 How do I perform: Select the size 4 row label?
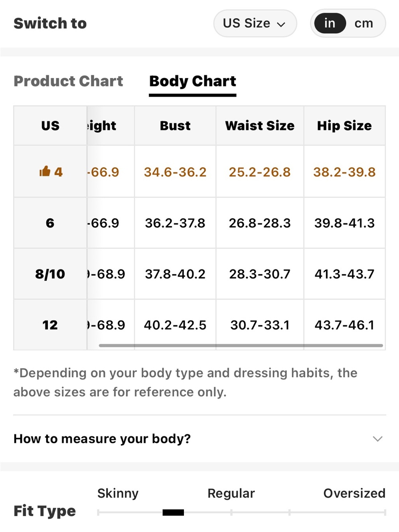pos(50,172)
